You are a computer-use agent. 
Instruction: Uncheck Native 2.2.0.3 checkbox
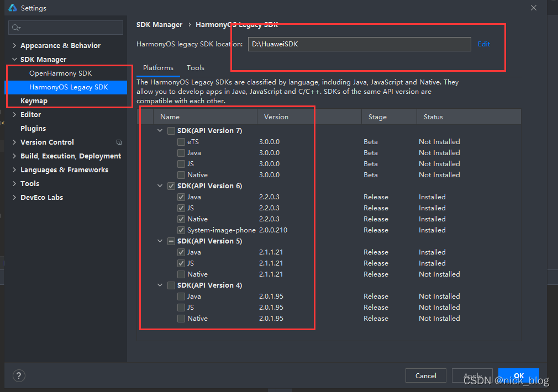[x=181, y=219]
